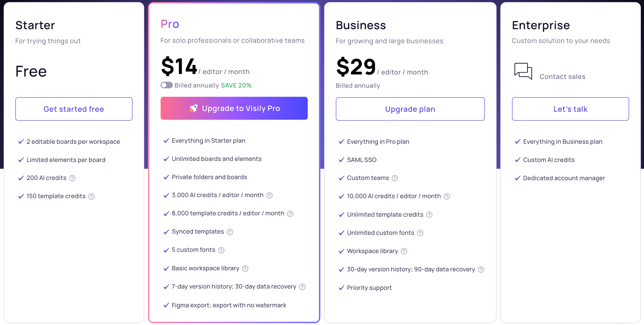Click the Contact sales chat icon
Viewport: 644px width, 325px height.
[523, 71]
